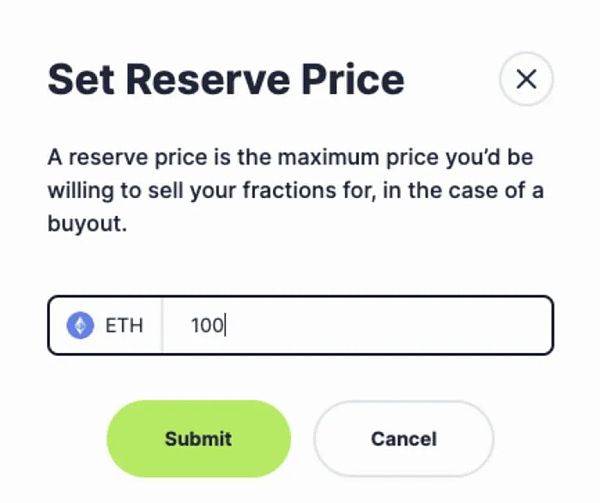The height and width of the screenshot is (503, 600).
Task: Click empty space right of 100
Action: pos(386,326)
